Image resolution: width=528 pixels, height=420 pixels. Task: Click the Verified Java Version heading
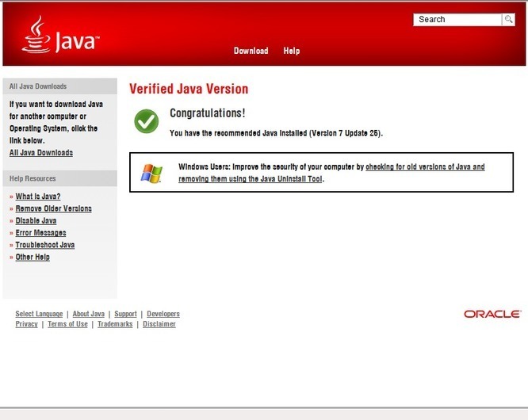click(189, 90)
